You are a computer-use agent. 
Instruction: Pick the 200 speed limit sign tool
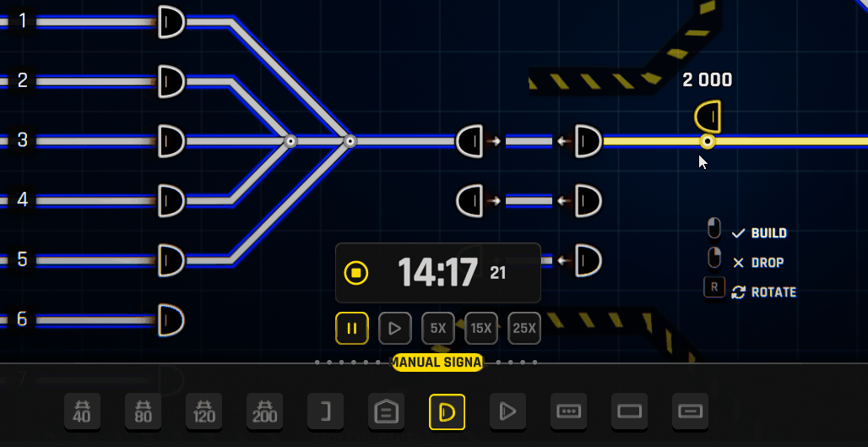(265, 412)
